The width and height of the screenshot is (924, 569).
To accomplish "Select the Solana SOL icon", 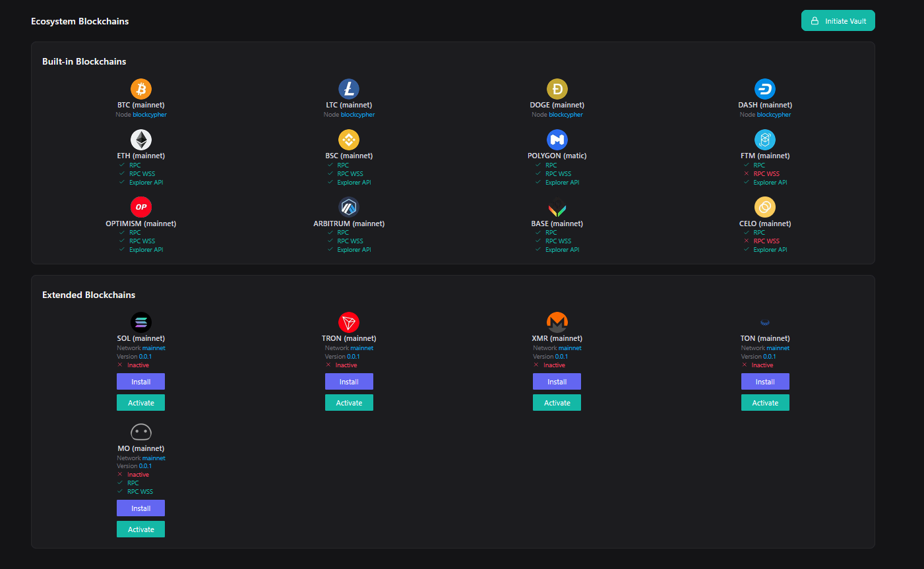I will click(141, 322).
